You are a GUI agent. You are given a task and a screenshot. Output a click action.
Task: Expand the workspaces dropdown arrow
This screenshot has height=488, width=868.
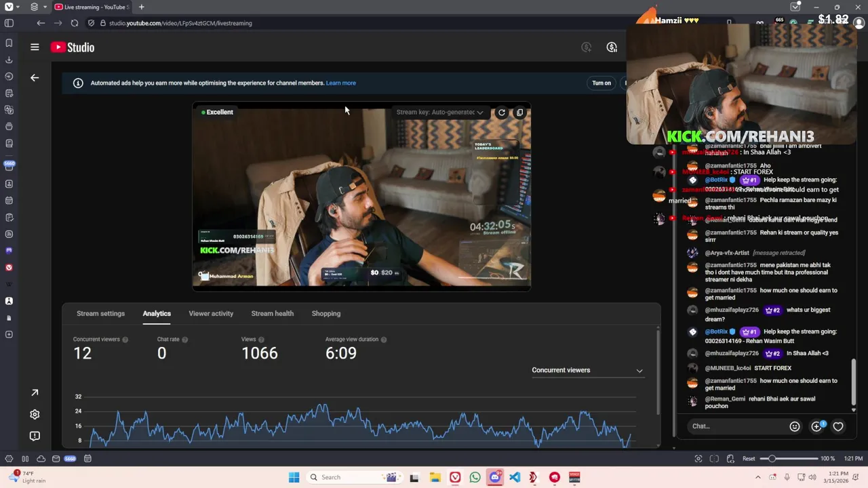(45, 7)
